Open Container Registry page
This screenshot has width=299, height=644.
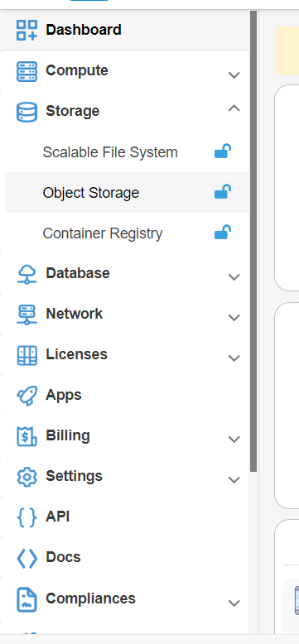click(103, 233)
